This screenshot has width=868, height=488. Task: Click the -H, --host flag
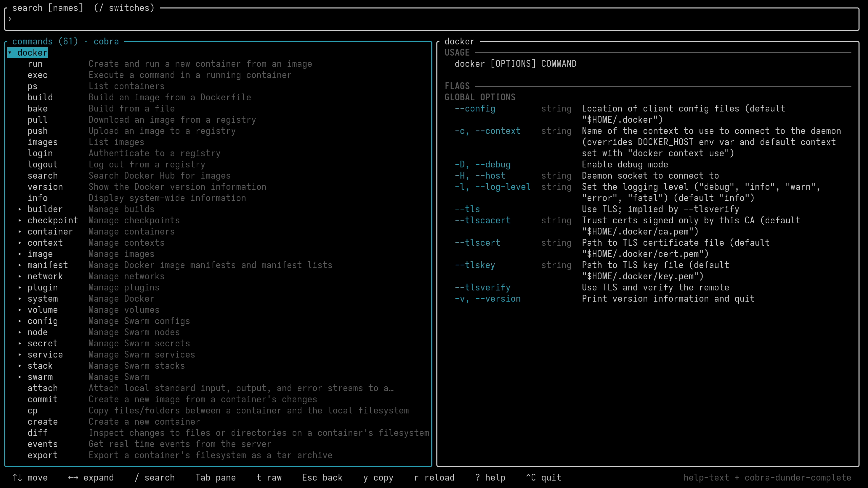[480, 176]
